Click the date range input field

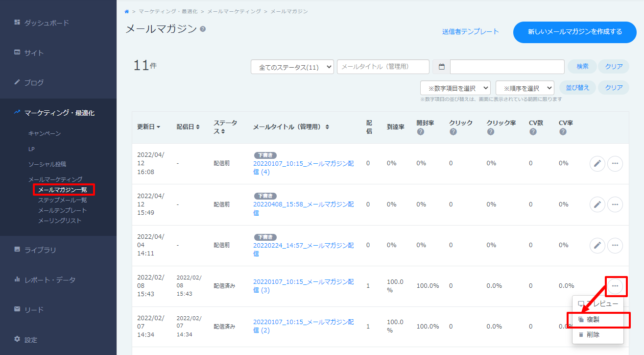point(507,67)
